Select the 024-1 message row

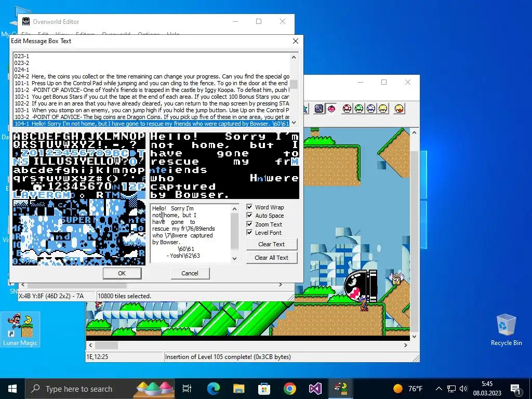[151, 70]
